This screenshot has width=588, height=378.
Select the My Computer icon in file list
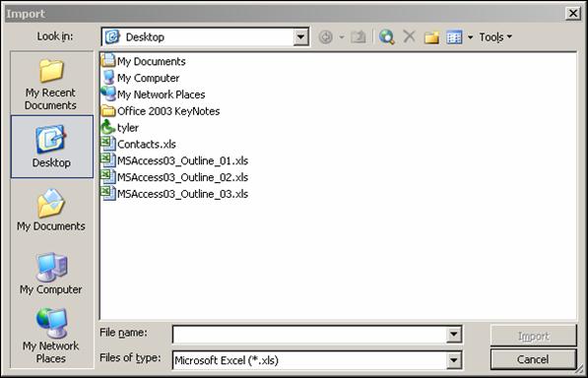[108, 78]
